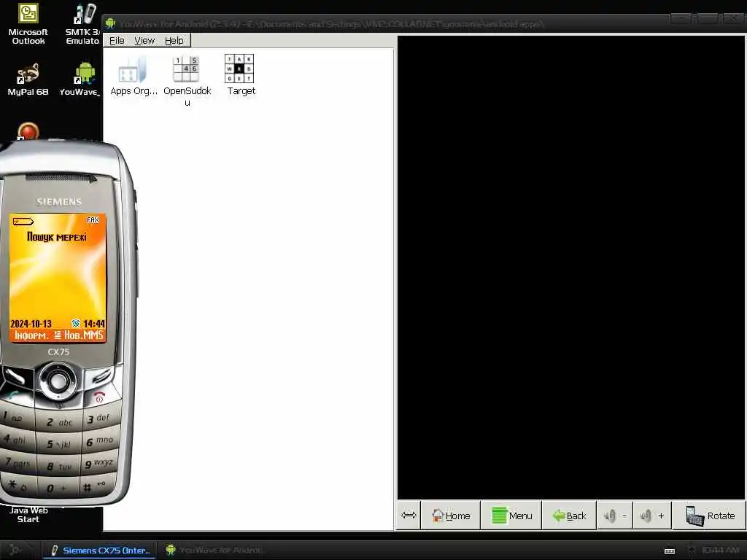The height and width of the screenshot is (560, 747).
Task: Click the MyPal 68 desktop icon
Action: tap(28, 79)
